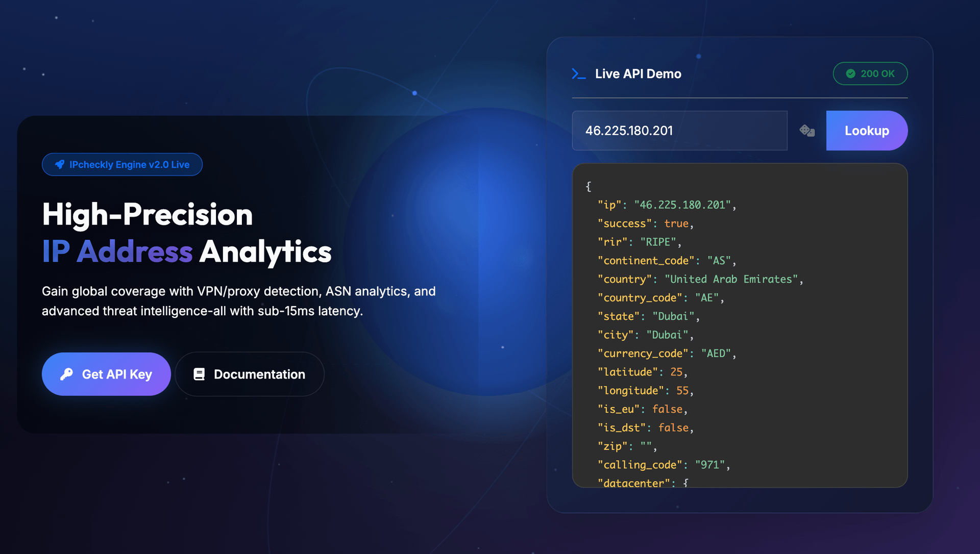The width and height of the screenshot is (980, 554).
Task: Click the opening brace of the JSON response
Action: 589,186
